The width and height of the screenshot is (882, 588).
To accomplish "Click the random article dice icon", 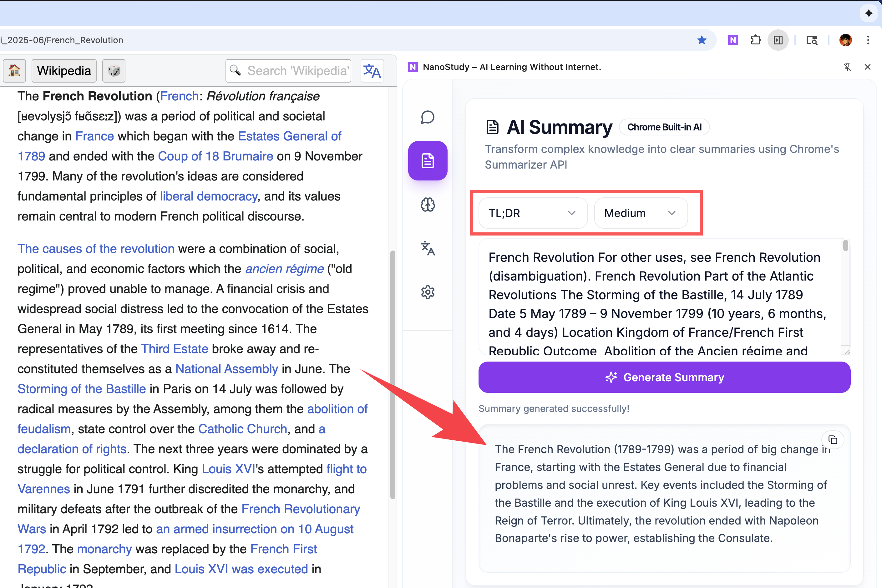I will (x=114, y=70).
